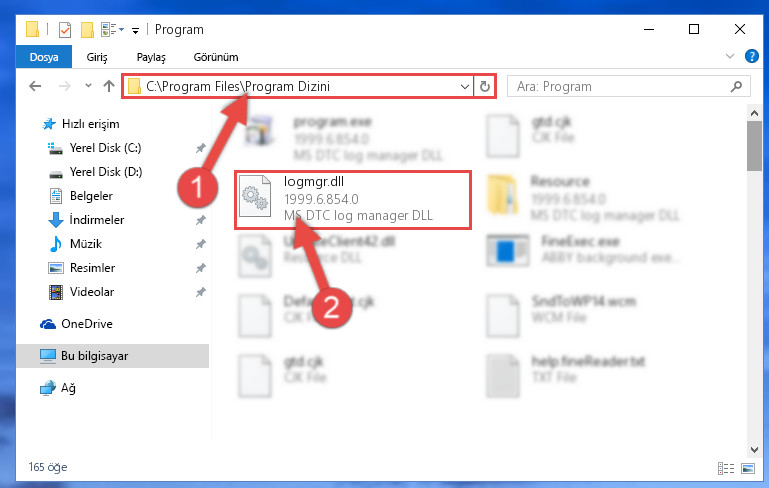Switch to large thumbnails view icon
Screen dimensions: 769x488
tap(748, 468)
